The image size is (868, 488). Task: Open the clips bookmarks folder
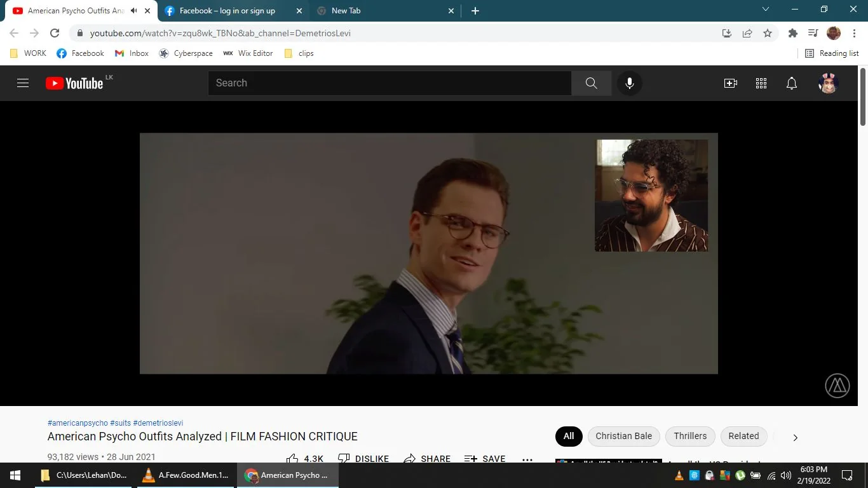click(x=299, y=53)
